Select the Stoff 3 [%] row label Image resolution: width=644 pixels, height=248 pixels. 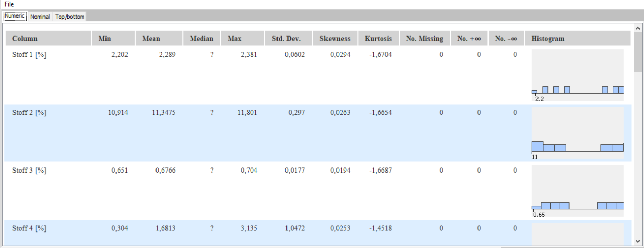[29, 170]
